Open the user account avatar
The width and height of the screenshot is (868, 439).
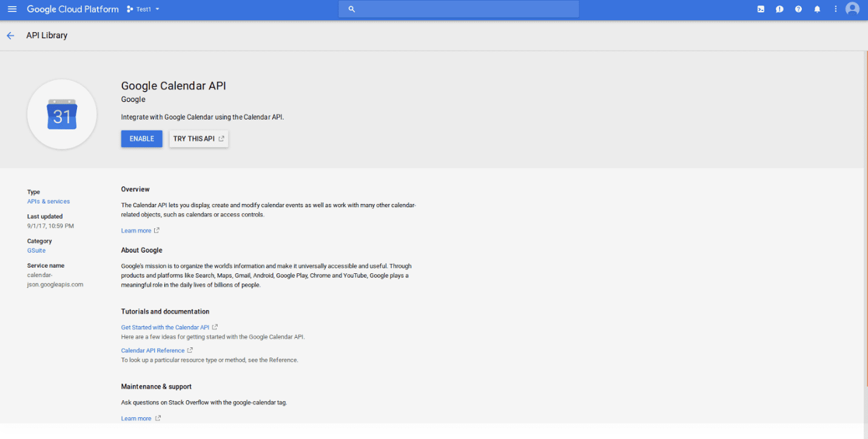point(852,9)
